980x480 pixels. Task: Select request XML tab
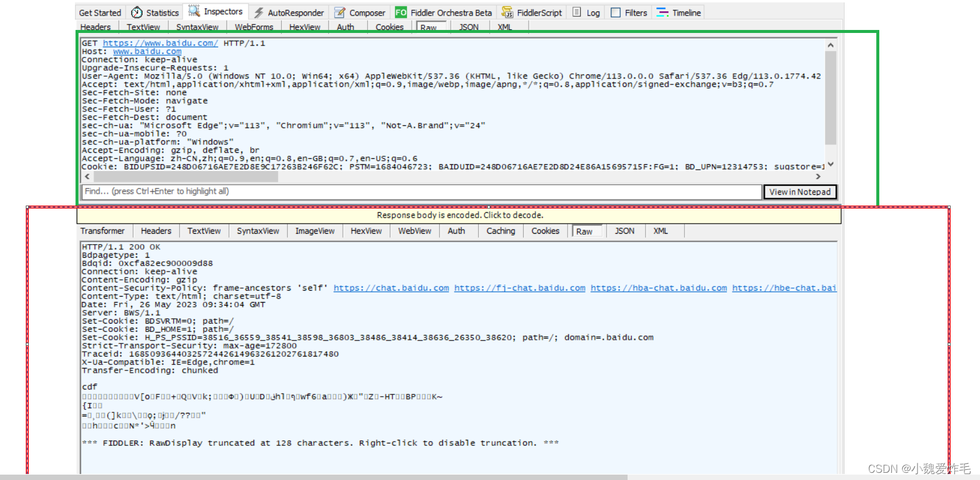pos(505,27)
